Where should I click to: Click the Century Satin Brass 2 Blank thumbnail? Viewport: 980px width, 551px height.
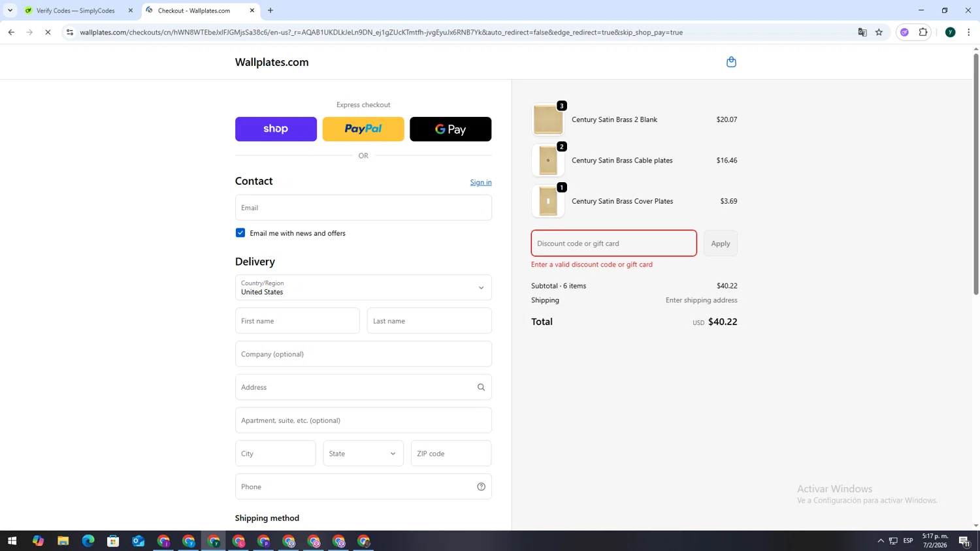pyautogui.click(x=548, y=119)
